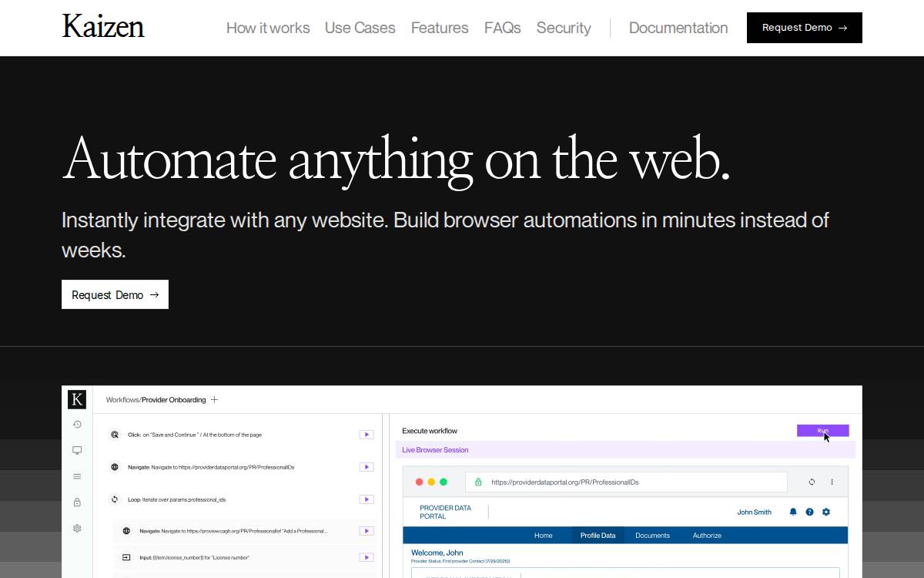Click the K logo icon in app sidebar
The width and height of the screenshot is (924, 578).
click(x=77, y=399)
